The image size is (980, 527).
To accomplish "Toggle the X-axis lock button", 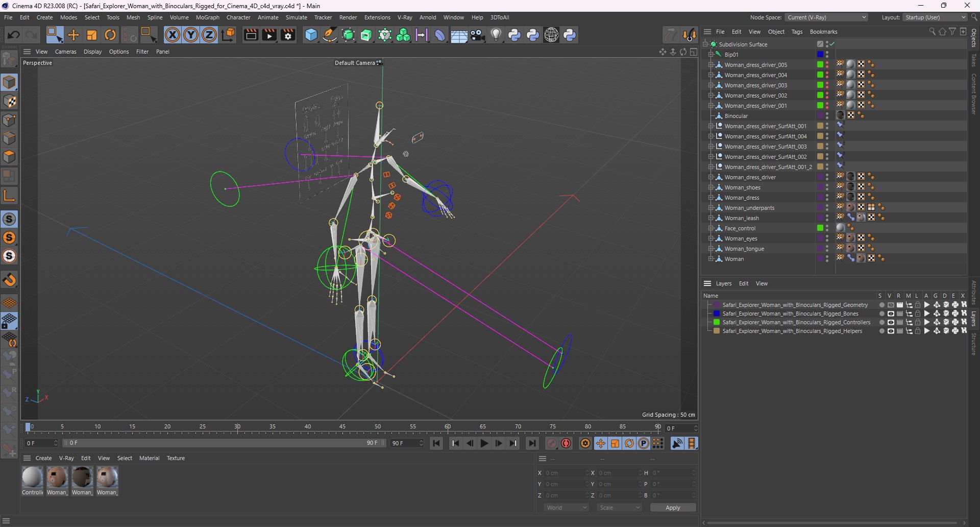I will pos(173,35).
